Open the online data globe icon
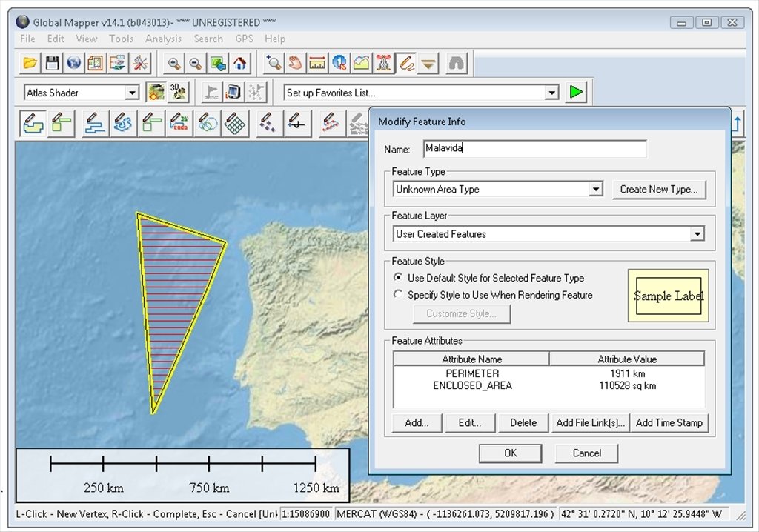The image size is (759, 532). [73, 63]
